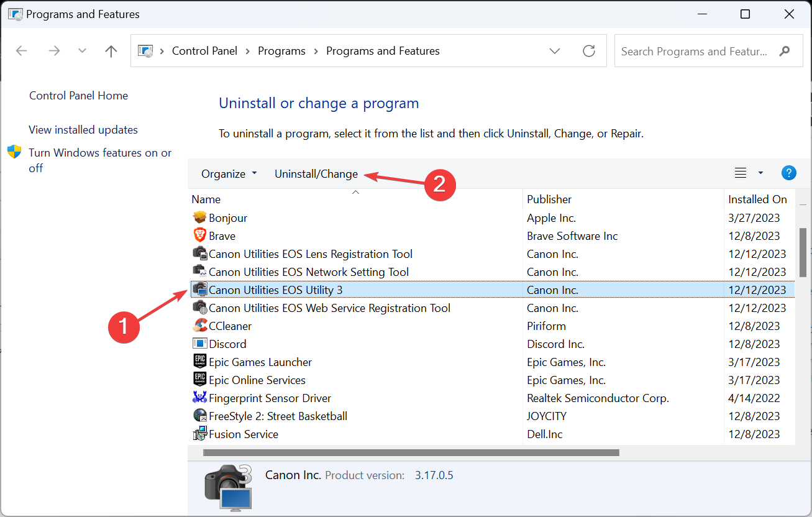Select FreeStyle 2: Street Basketball name
This screenshot has width=812, height=517.
click(x=278, y=416)
